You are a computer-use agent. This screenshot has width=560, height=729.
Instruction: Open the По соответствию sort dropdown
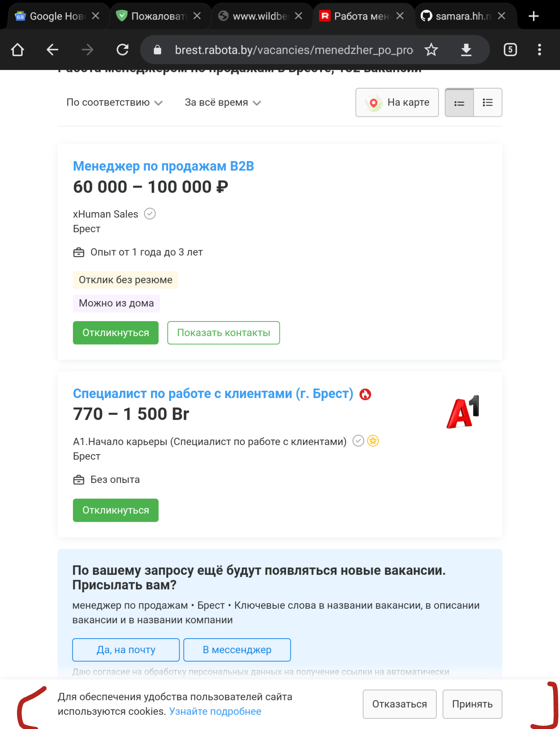pyautogui.click(x=115, y=103)
